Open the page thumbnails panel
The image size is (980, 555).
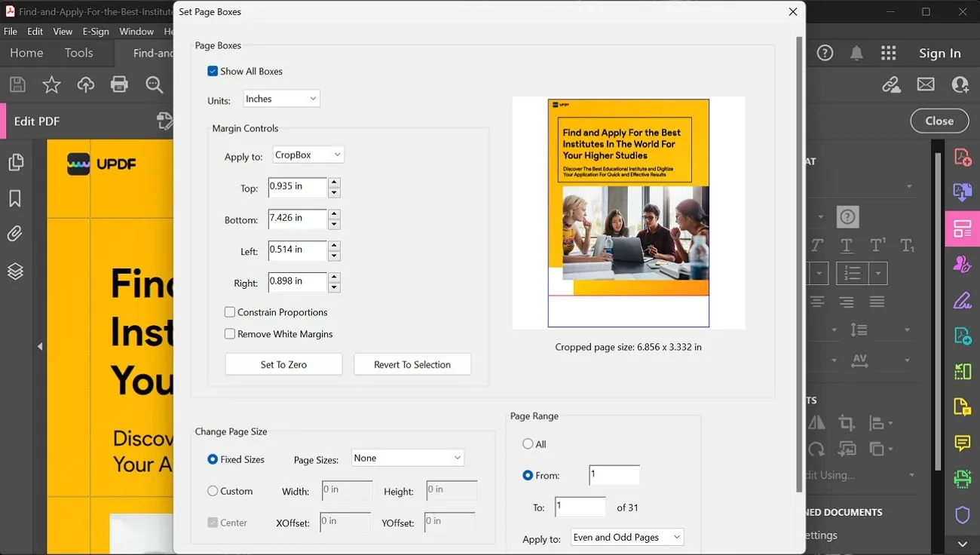[x=15, y=161]
